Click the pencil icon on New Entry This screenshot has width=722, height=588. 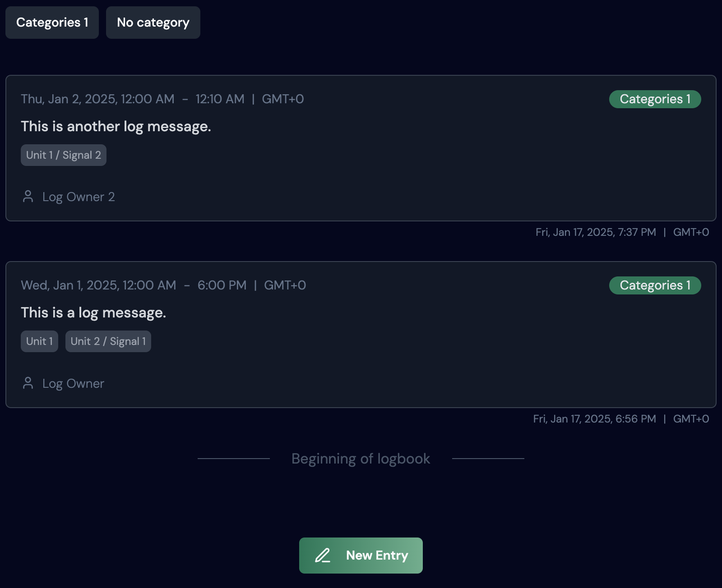click(323, 556)
